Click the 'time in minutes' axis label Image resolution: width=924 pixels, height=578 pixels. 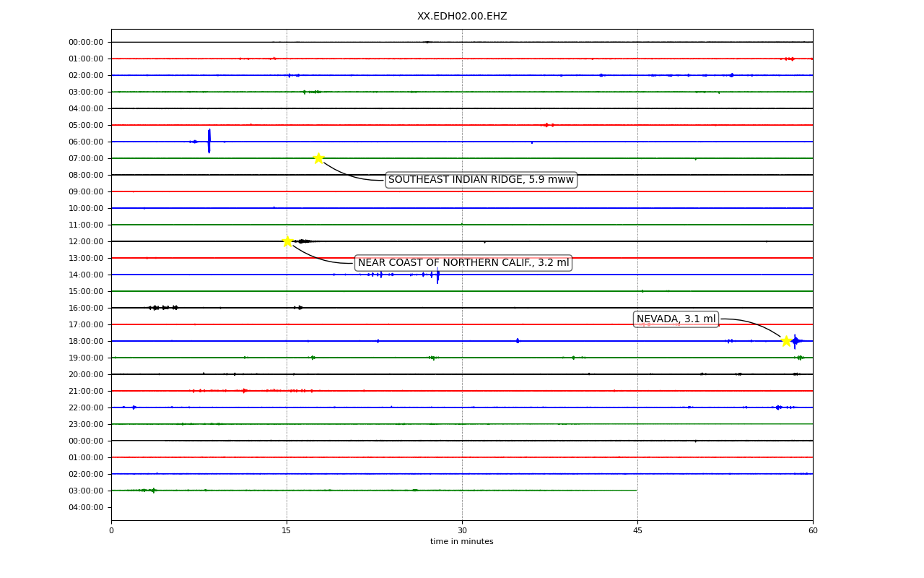click(x=462, y=542)
